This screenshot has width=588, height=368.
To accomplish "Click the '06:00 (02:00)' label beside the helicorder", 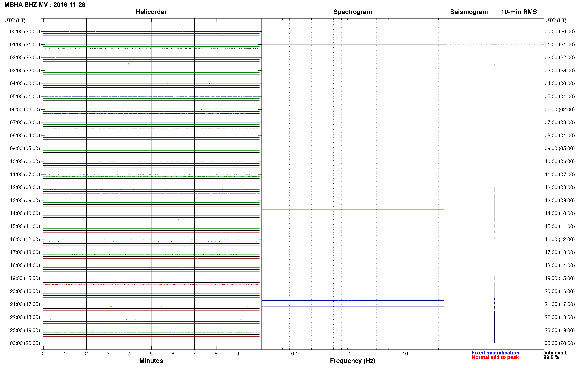I will 25,110.
